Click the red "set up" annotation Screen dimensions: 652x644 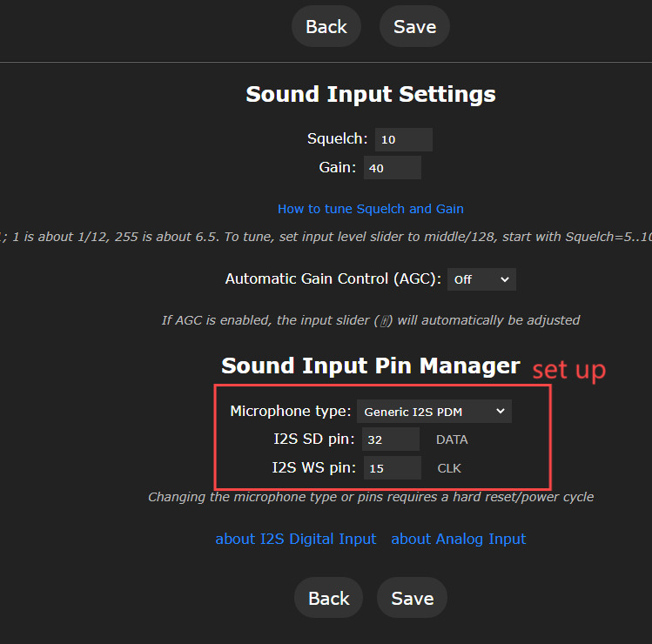click(568, 369)
